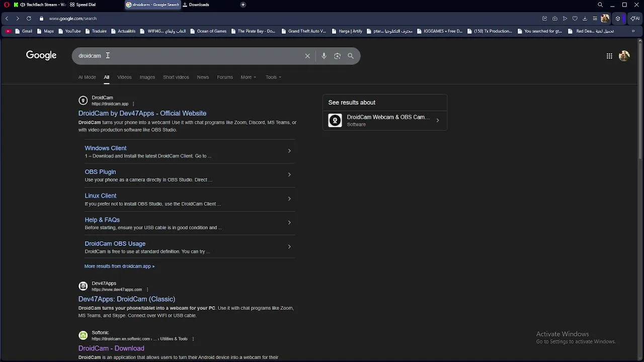The width and height of the screenshot is (644, 362).
Task: Expand the Help & FAQs sitelink chevron
Action: [x=289, y=222]
